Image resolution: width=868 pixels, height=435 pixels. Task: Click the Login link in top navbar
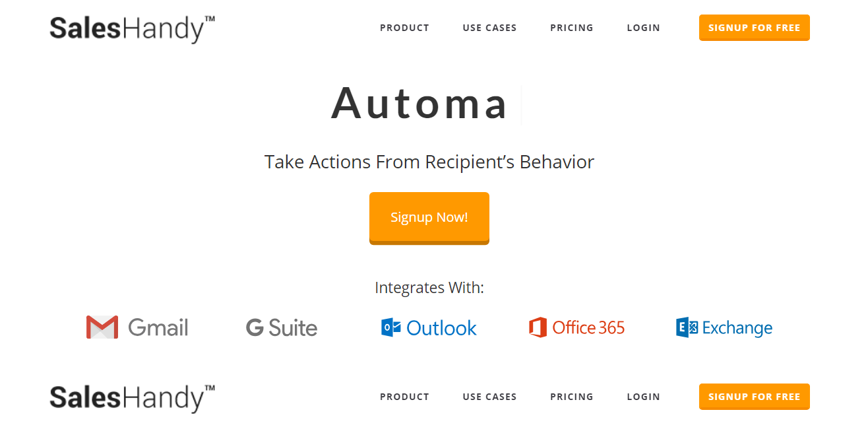643,28
